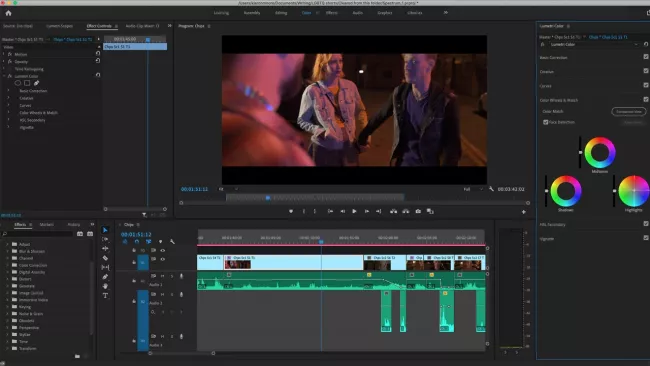
Task: Select the Pen tool in tools panel
Action: tap(105, 276)
